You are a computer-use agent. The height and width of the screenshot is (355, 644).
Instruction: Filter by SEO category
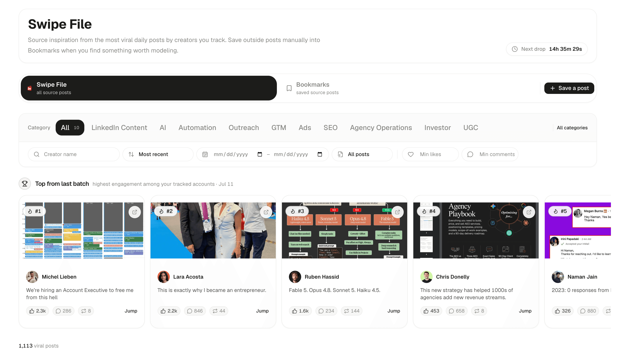[x=331, y=128]
